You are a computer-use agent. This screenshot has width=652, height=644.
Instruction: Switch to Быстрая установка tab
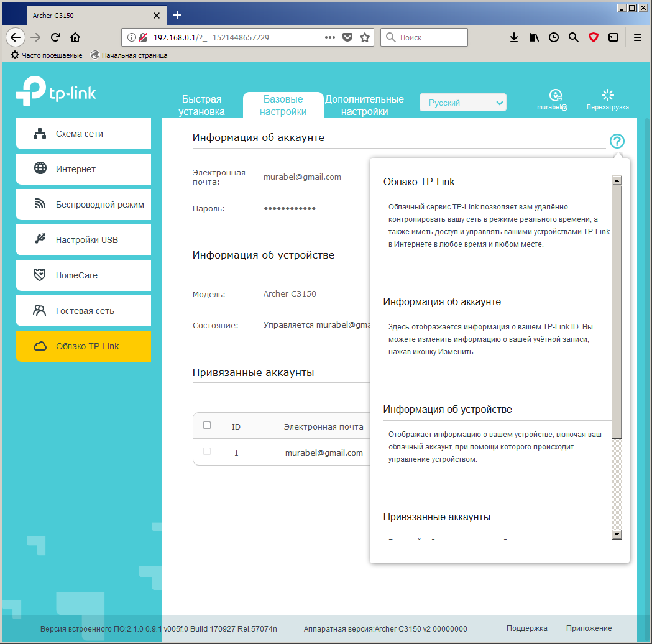[201, 105]
